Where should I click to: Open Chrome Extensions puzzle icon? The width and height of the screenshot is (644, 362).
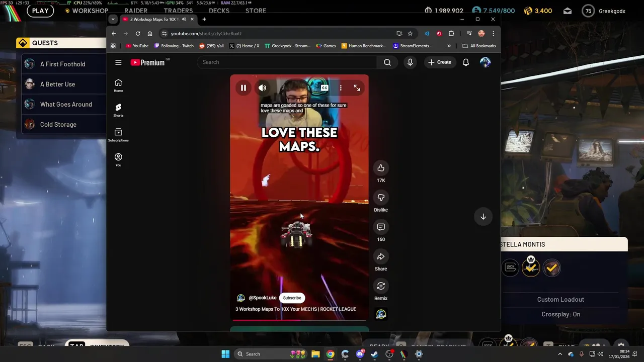point(451,34)
